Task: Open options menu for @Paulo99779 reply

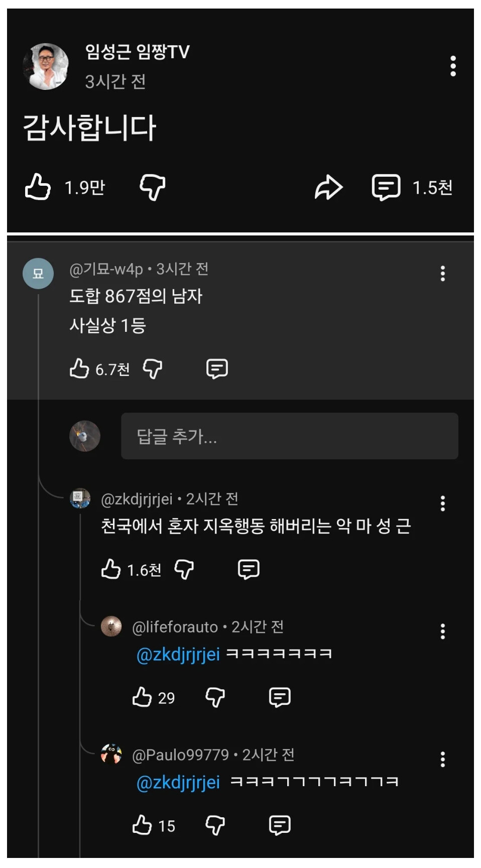Action: pos(442,759)
